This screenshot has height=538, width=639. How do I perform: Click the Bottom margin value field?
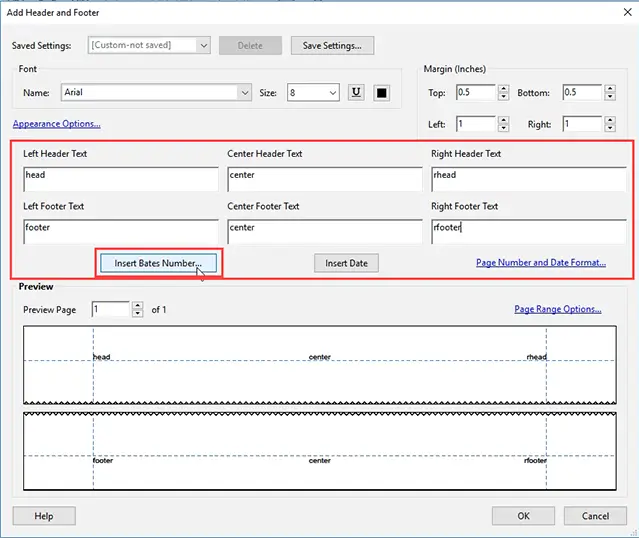point(582,93)
